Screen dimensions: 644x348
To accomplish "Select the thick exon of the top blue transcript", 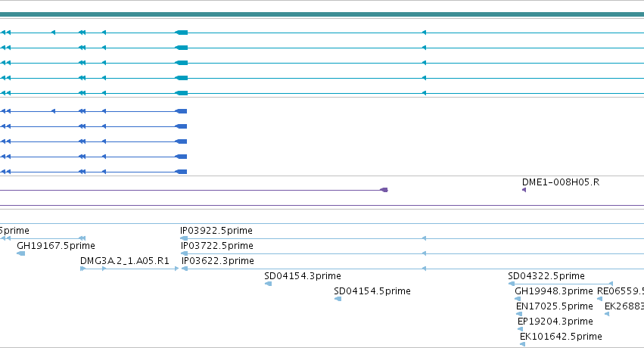I will tap(181, 111).
